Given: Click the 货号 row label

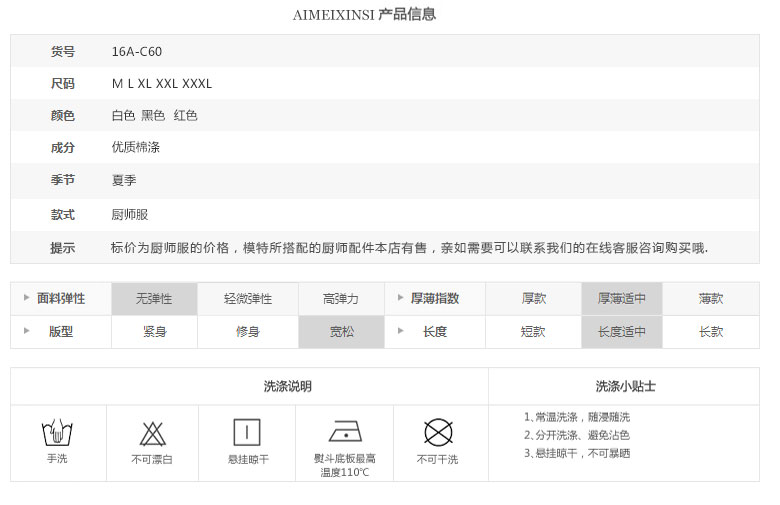Looking at the screenshot, I should pyautogui.click(x=63, y=52).
